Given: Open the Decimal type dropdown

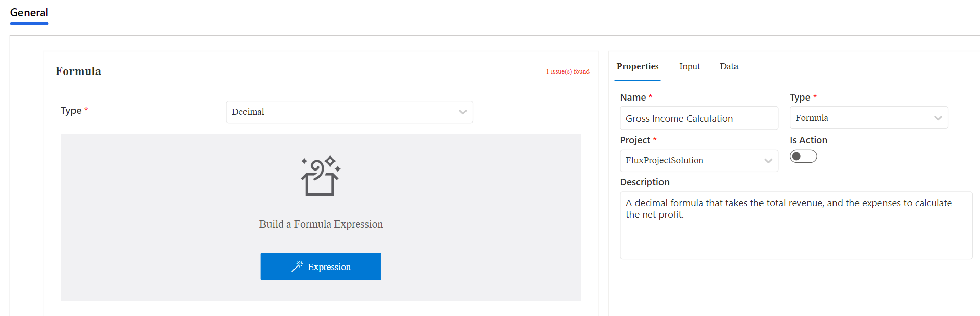Looking at the screenshot, I should click(x=349, y=112).
